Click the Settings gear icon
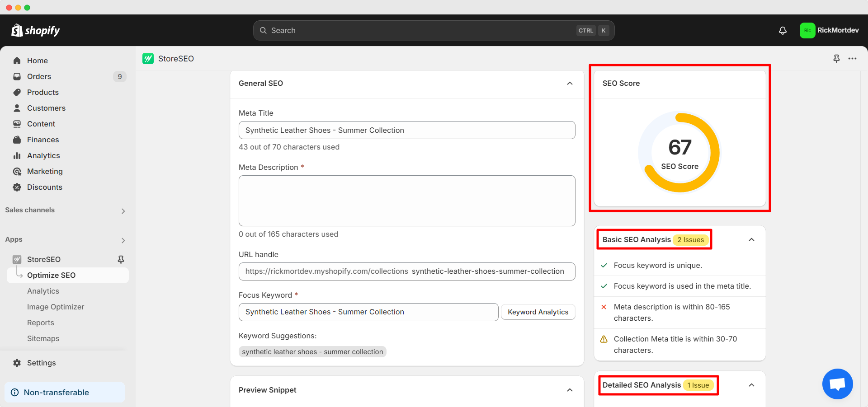This screenshot has height=407, width=868. coord(17,363)
